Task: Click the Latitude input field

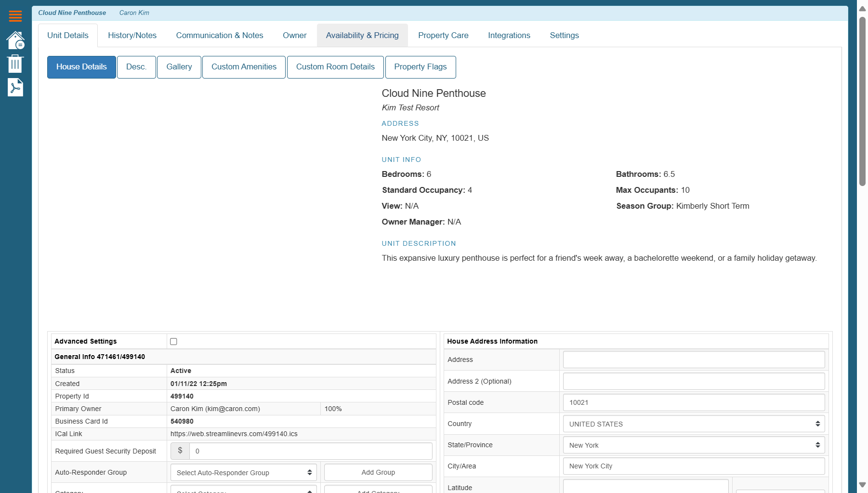Action: point(645,486)
